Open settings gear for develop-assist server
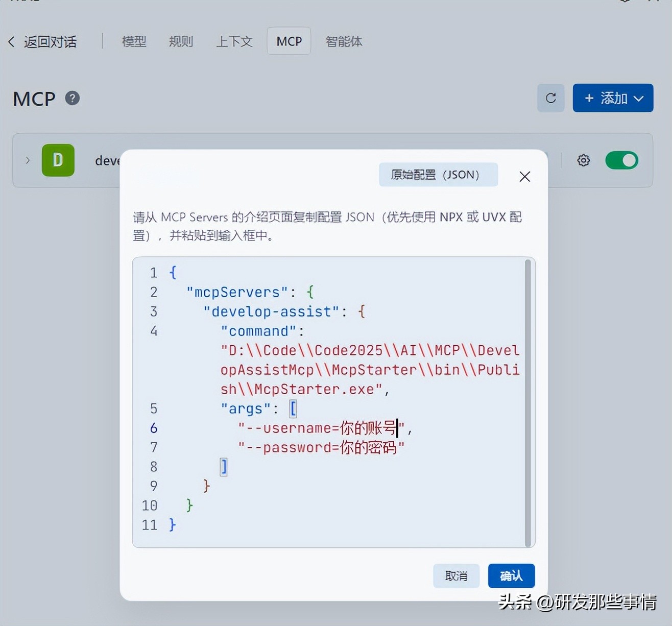This screenshot has height=626, width=672. 584,160
